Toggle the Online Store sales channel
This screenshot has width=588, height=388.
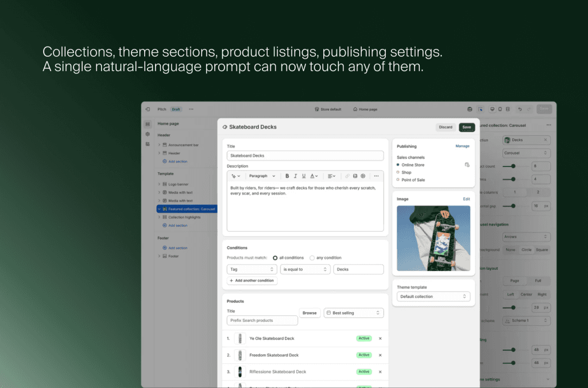[x=398, y=165]
